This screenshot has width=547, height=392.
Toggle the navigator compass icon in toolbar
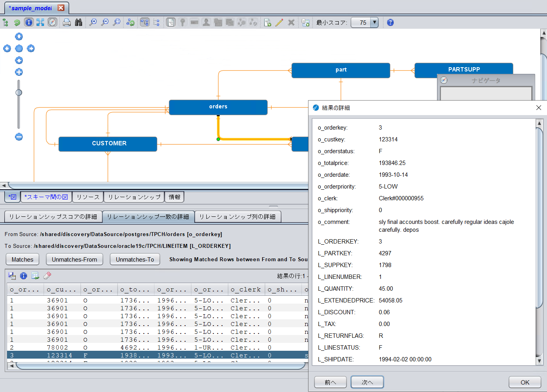[x=52, y=22]
